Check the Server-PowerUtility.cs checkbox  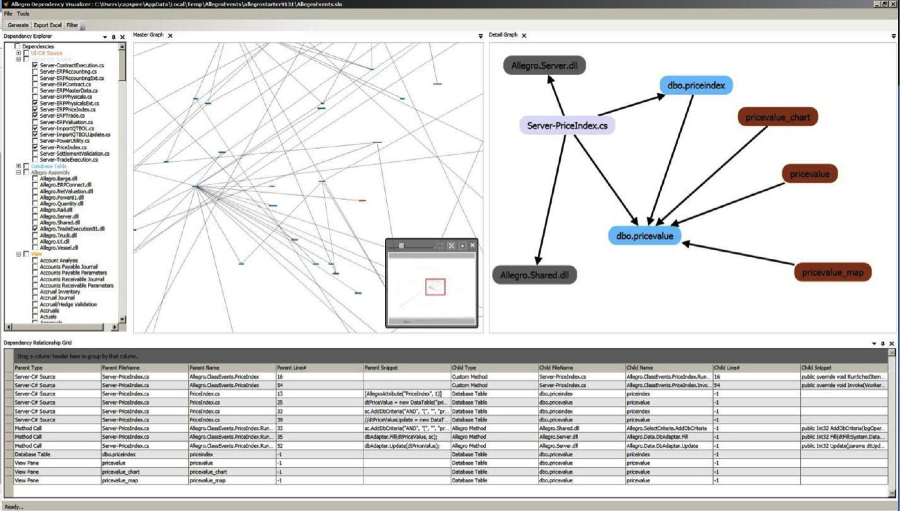coord(35,141)
